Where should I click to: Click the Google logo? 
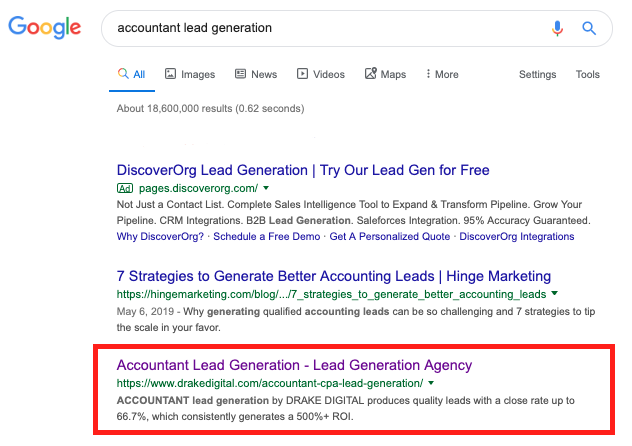pyautogui.click(x=45, y=27)
